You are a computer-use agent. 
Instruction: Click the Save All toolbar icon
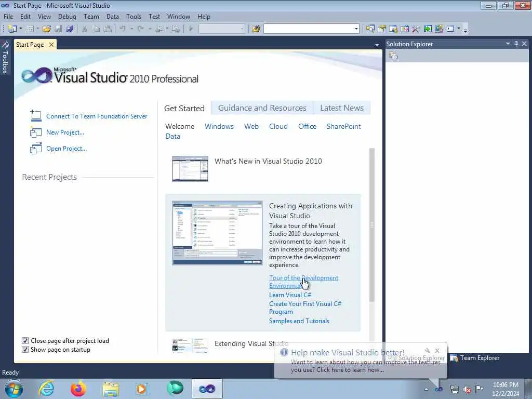[x=70, y=29]
